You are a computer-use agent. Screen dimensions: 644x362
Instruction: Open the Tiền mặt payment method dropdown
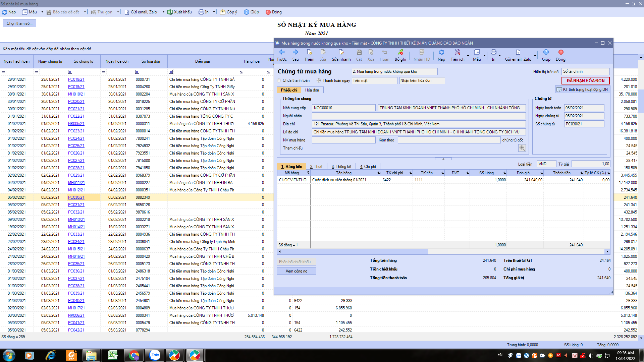(374, 80)
